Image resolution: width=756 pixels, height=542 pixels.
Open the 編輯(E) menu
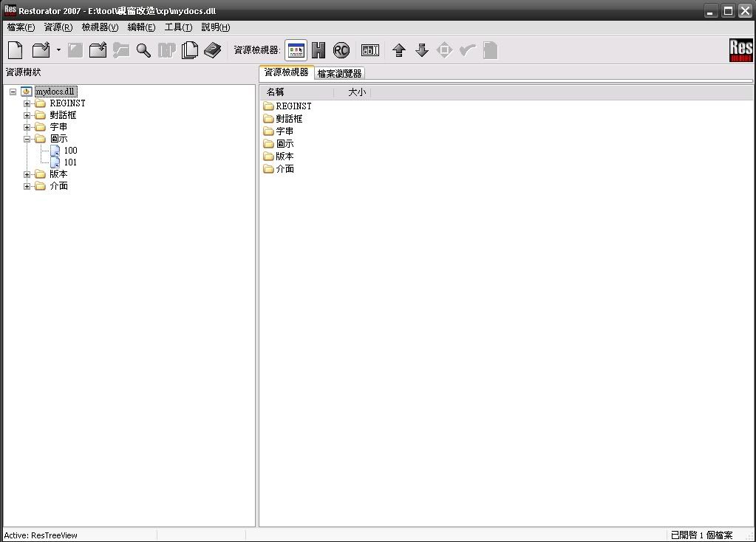141,27
